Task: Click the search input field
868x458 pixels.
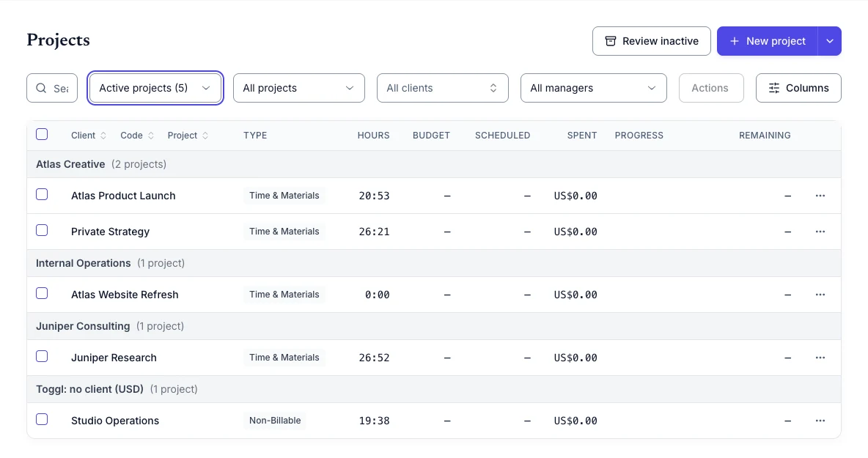Action: (52, 88)
